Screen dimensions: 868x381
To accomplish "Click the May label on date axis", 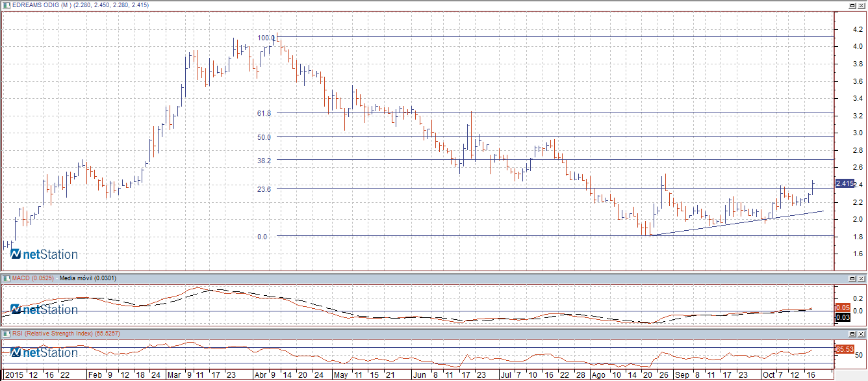I will 340,375.
